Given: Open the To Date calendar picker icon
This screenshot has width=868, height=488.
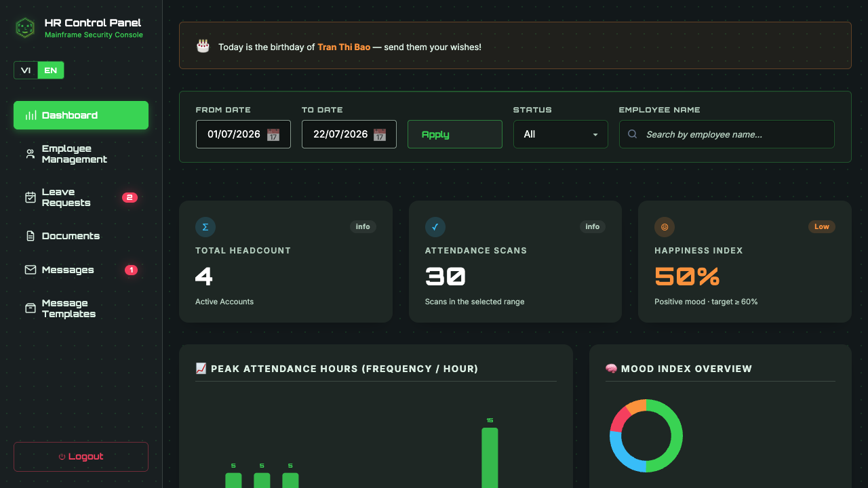Looking at the screenshot, I should pos(380,134).
